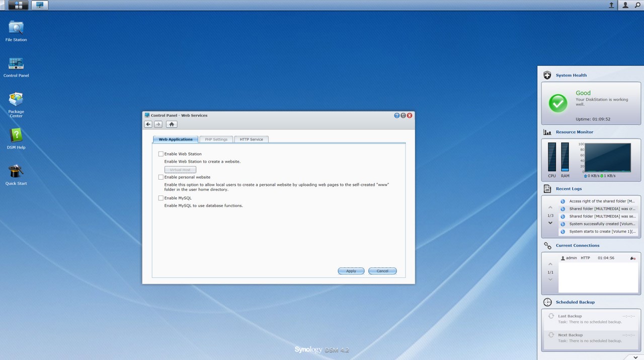Close the Control Panel Web Services window
644x360 pixels.
pos(410,115)
